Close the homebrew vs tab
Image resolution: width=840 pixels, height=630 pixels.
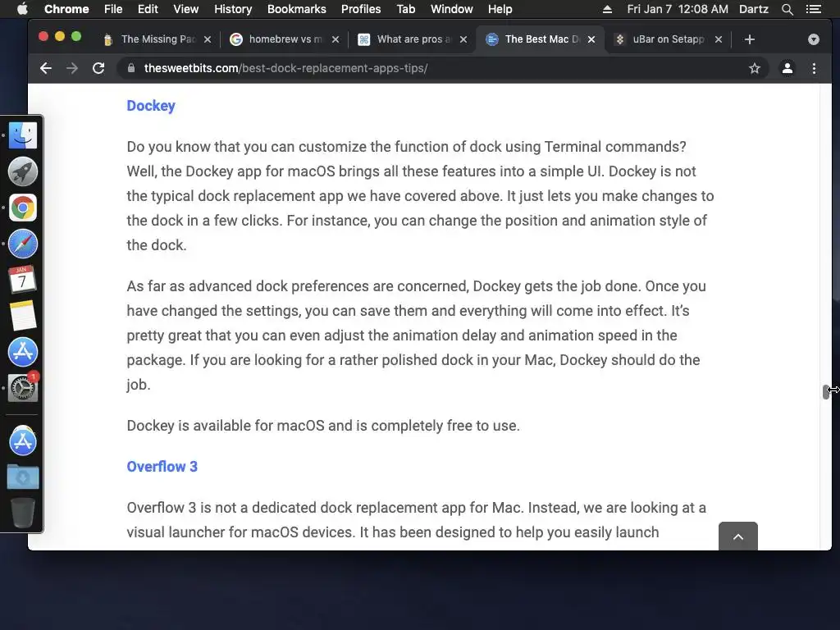tap(336, 39)
